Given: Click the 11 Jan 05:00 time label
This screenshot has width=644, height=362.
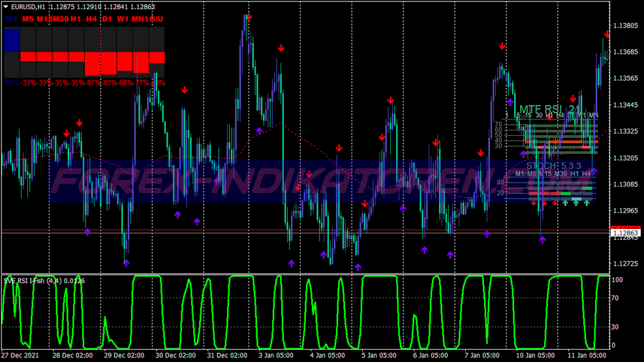Looking at the screenshot, I should [x=587, y=355].
